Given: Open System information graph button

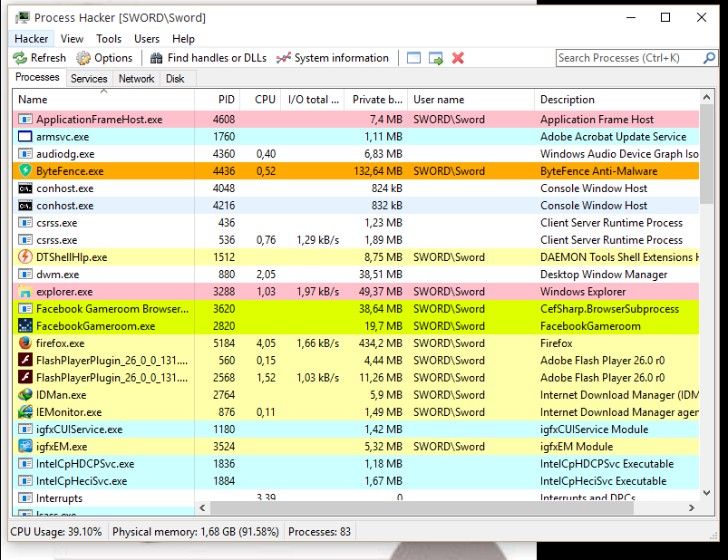Looking at the screenshot, I should 333,58.
